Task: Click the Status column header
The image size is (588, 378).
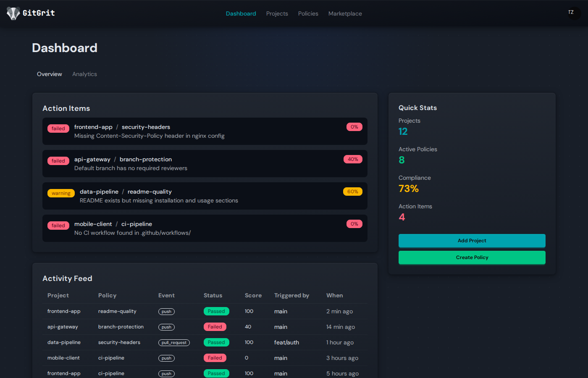Action: [213, 295]
